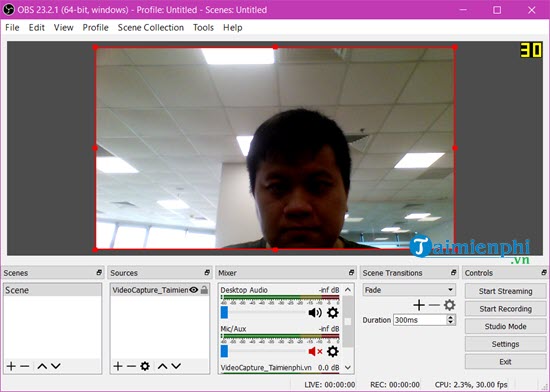Open Desktop Audio settings gear
550x392 pixels.
[x=333, y=312]
